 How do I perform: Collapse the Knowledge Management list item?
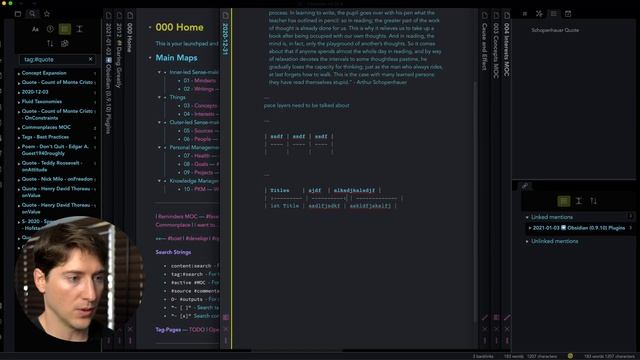pos(159,181)
